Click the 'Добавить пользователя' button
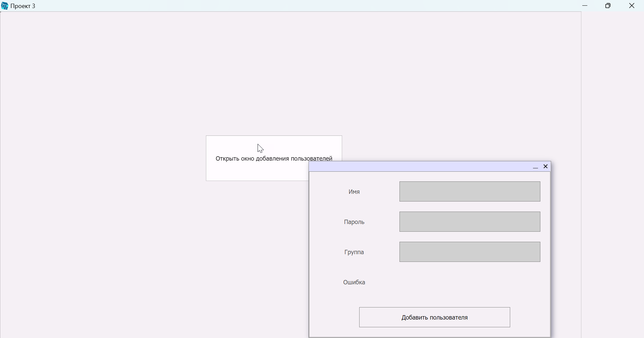 point(434,317)
